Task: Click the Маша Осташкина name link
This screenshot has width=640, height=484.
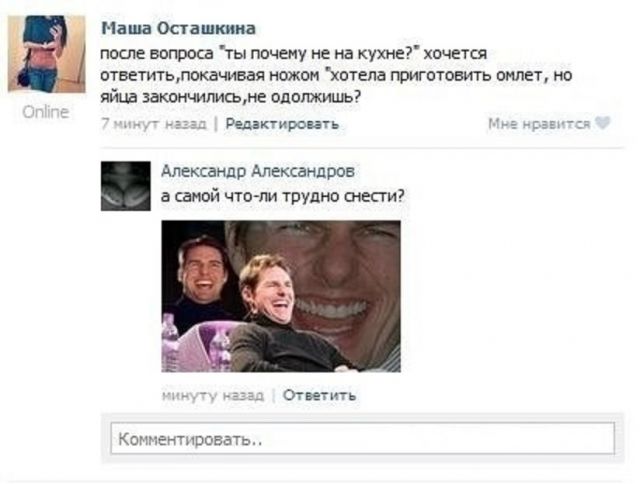Action: point(178,29)
